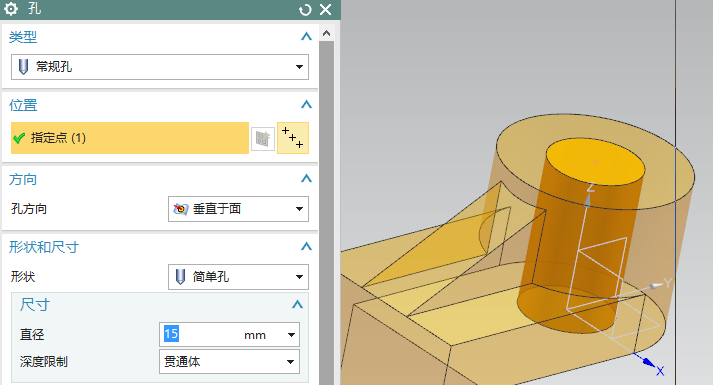The width and height of the screenshot is (713, 385).
Task: Click the orange hole preview top face
Action: point(595,162)
